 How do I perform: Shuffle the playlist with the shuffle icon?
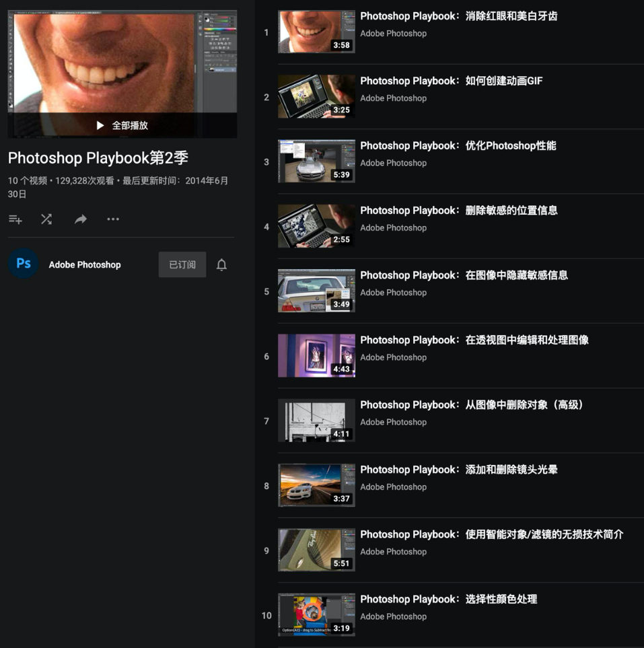coord(46,219)
